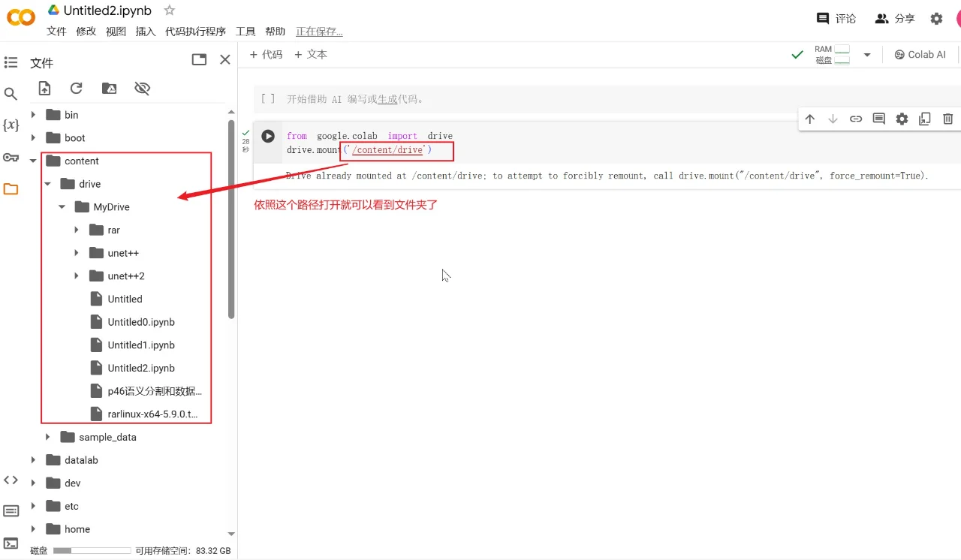Star the Untitled2.ipynb notebook
961x560 pixels.
[x=169, y=11]
